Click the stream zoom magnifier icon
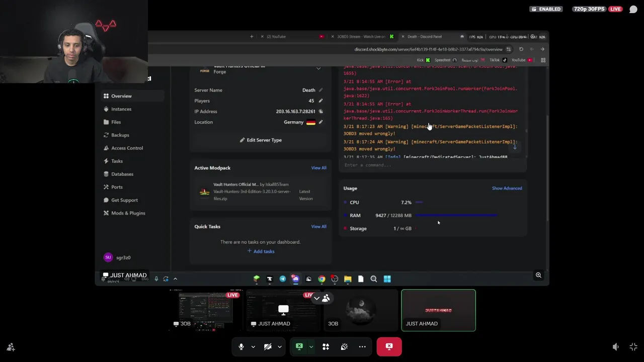Image resolution: width=644 pixels, height=362 pixels. pos(538,275)
